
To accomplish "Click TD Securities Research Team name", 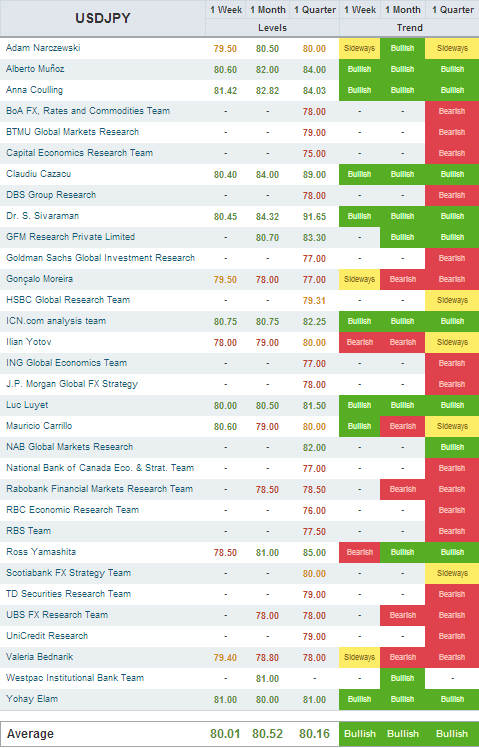I will coord(68,593).
